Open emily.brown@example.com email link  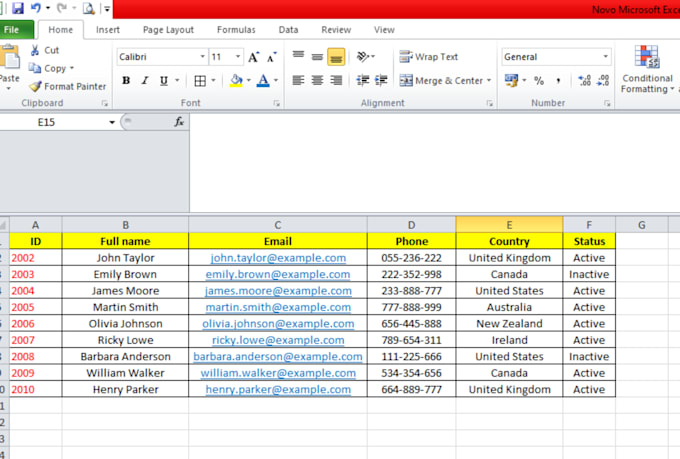pyautogui.click(x=278, y=274)
